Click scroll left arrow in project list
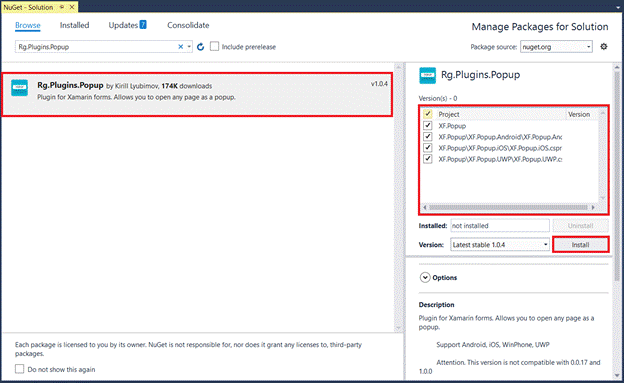This screenshot has width=624, height=383. [x=425, y=207]
